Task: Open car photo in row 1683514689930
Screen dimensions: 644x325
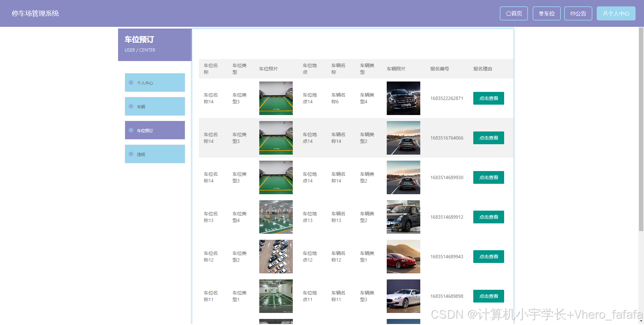Action: tap(403, 177)
